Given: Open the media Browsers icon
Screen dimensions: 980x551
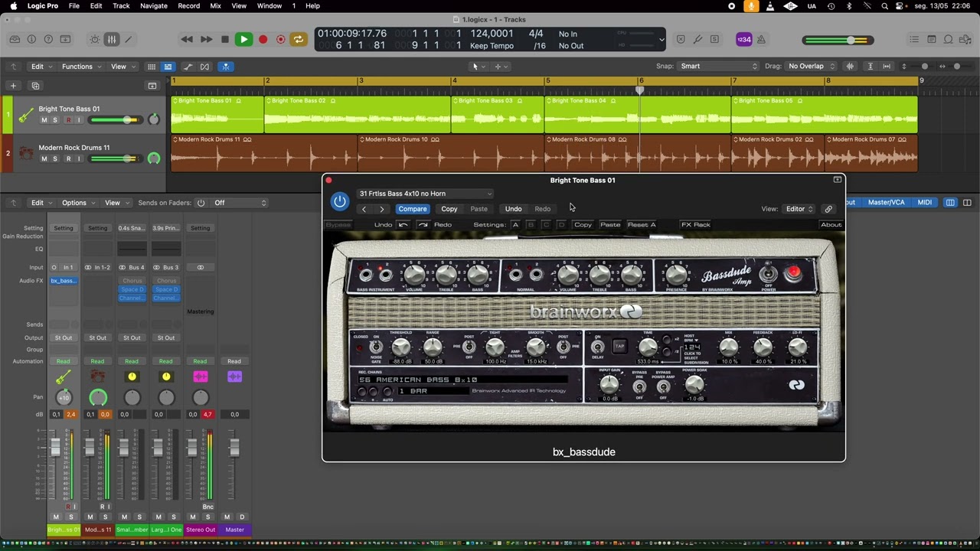Looking at the screenshot, I should coord(965,39).
